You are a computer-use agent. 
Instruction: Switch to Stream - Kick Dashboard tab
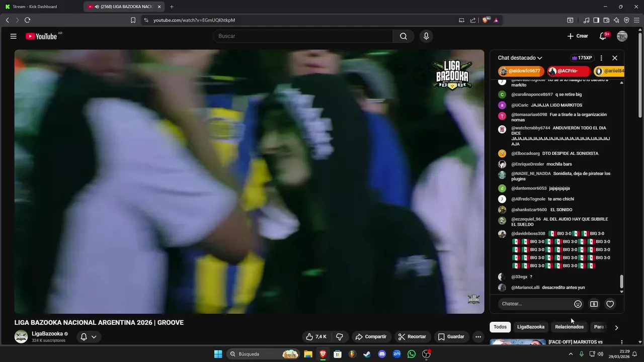[41, 7]
